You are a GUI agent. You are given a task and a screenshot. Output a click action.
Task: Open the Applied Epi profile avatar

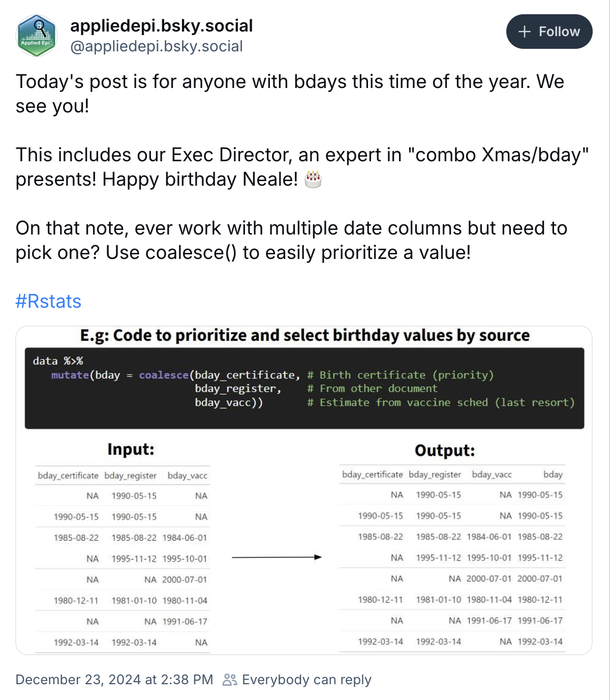tap(37, 35)
